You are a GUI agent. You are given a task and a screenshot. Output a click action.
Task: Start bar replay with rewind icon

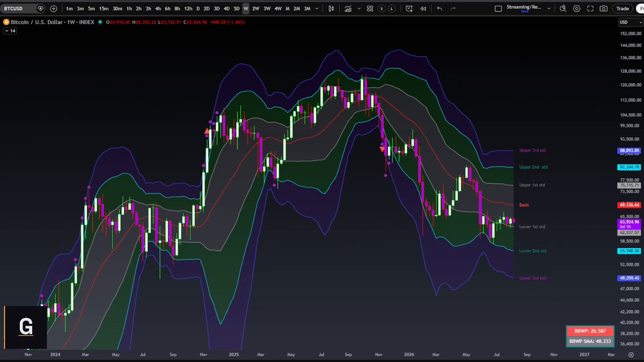point(423,9)
